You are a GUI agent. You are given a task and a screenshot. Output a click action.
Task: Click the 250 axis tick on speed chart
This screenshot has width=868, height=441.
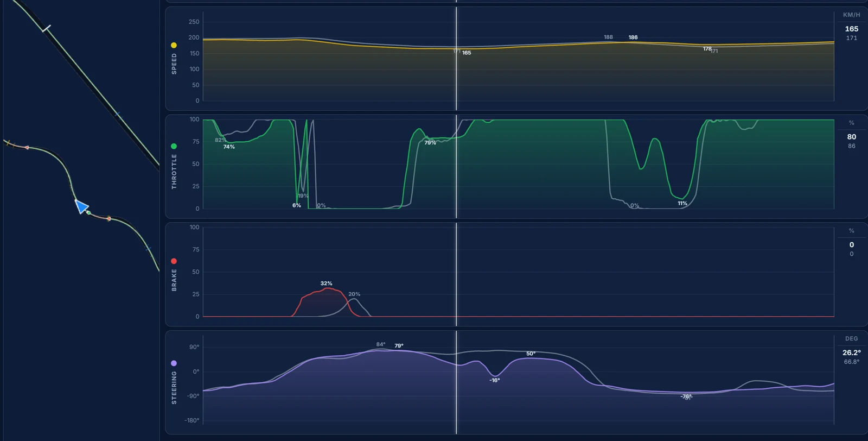[194, 22]
